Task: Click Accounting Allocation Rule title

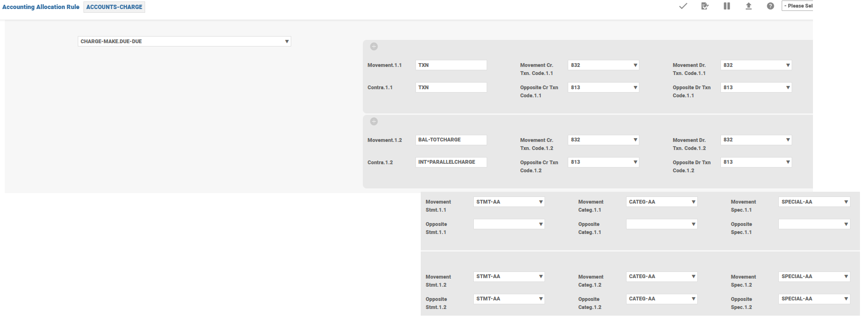Action: coord(41,7)
